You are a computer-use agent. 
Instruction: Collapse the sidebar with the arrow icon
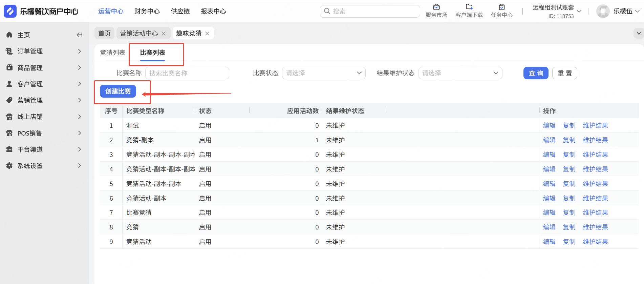click(x=80, y=35)
